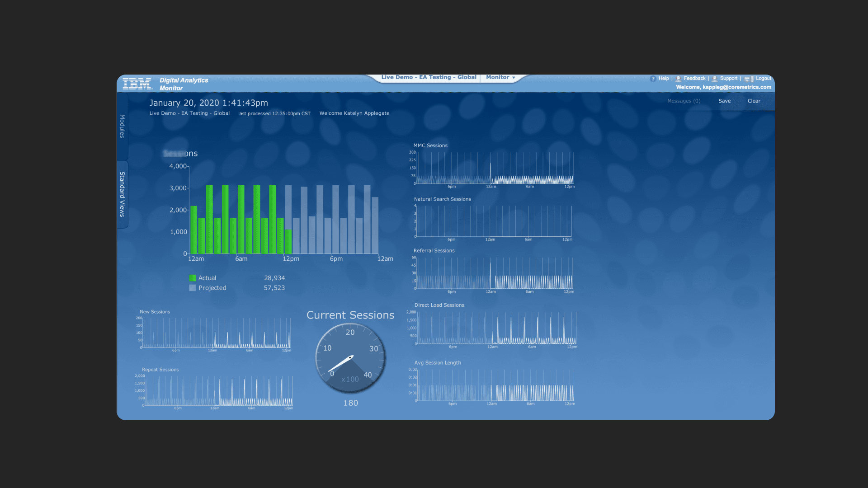
Task: Click the Help question mark icon
Action: pos(653,79)
